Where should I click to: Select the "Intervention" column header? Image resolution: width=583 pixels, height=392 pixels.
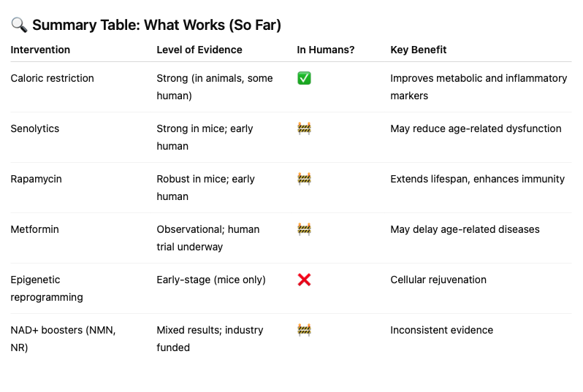(40, 50)
